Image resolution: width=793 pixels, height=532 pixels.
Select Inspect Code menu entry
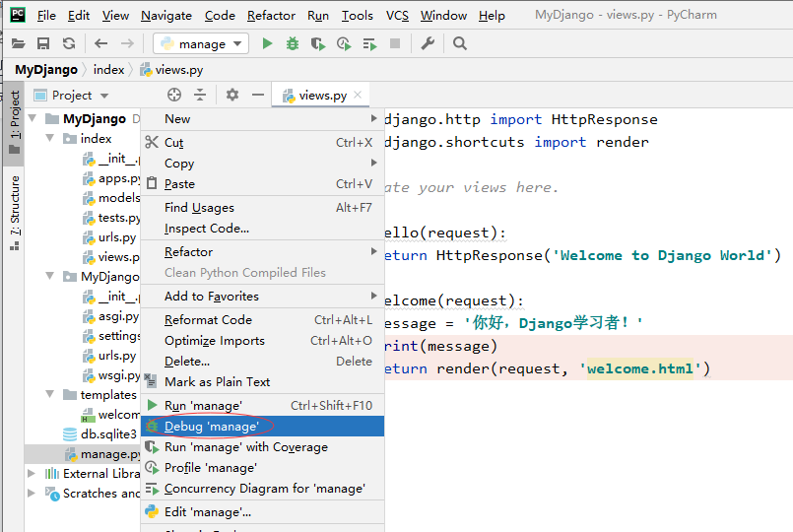tap(262, 229)
